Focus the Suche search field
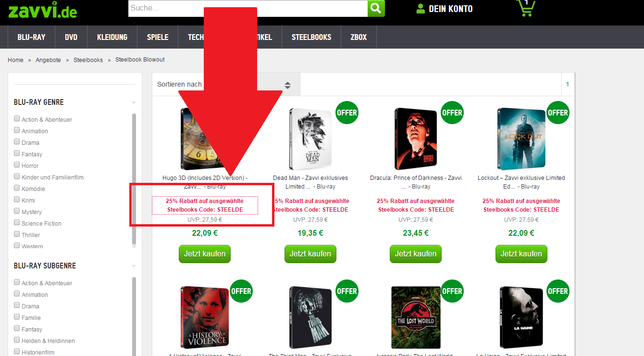The image size is (644, 356). pyautogui.click(x=248, y=8)
